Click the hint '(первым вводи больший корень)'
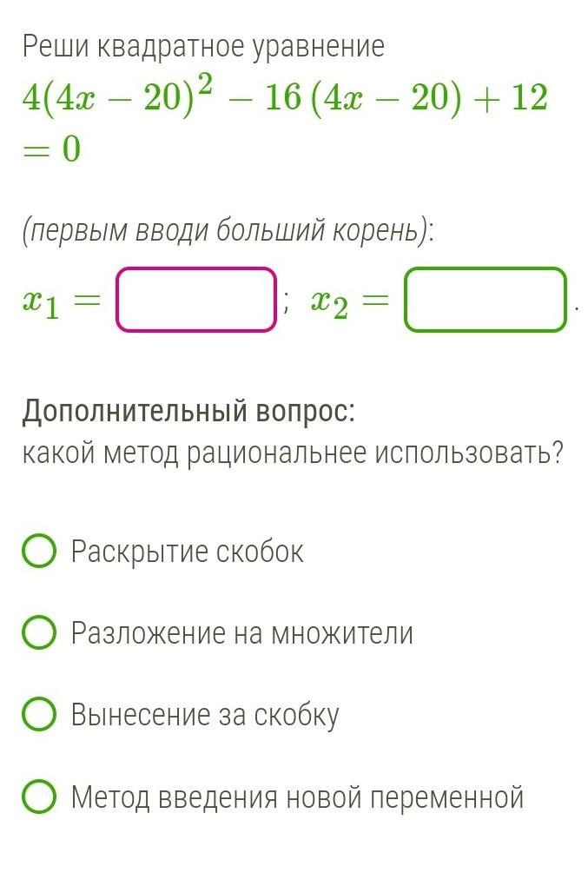Screen dimensions: 588x886 click(x=228, y=230)
